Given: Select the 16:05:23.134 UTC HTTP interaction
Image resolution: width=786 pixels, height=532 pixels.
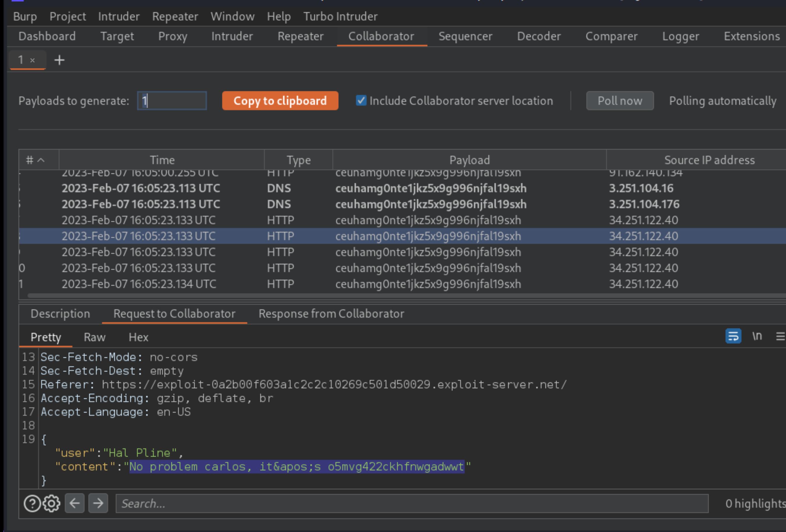Looking at the screenshot, I should pyautogui.click(x=402, y=284).
